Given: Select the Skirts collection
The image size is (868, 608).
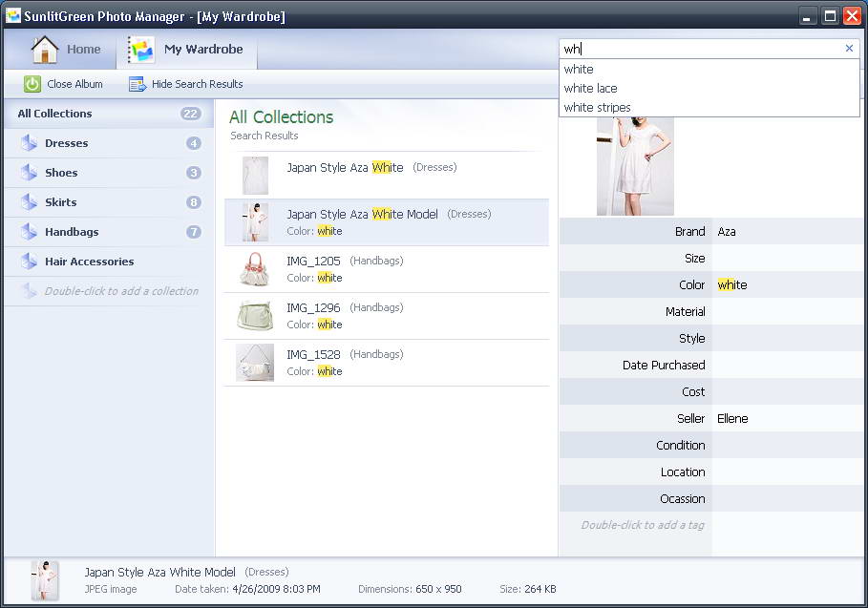Looking at the screenshot, I should coord(109,202).
